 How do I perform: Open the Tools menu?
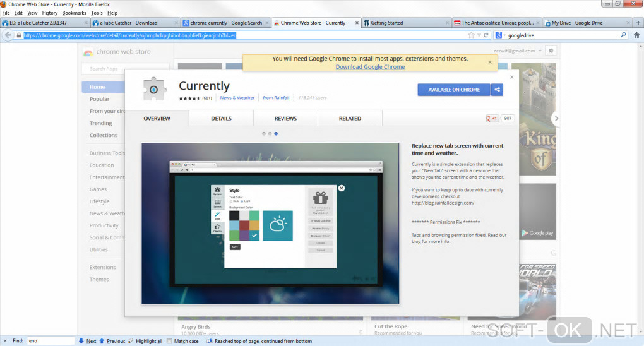(x=97, y=13)
